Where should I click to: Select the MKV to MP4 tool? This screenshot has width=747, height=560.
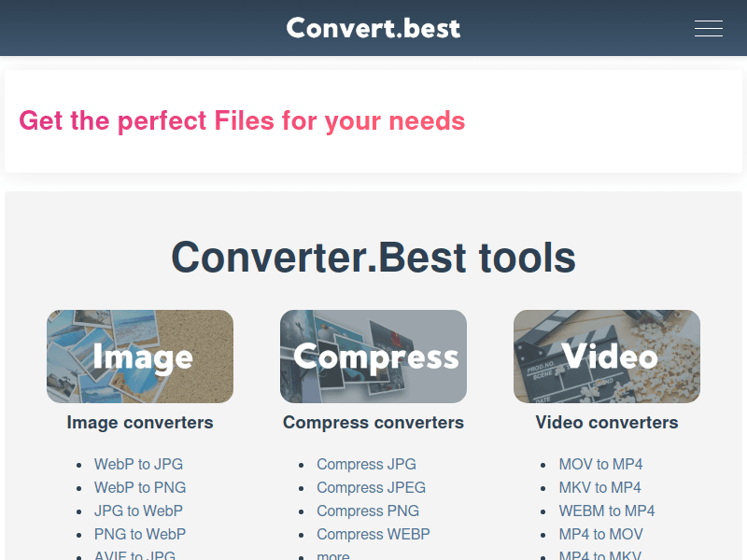600,487
